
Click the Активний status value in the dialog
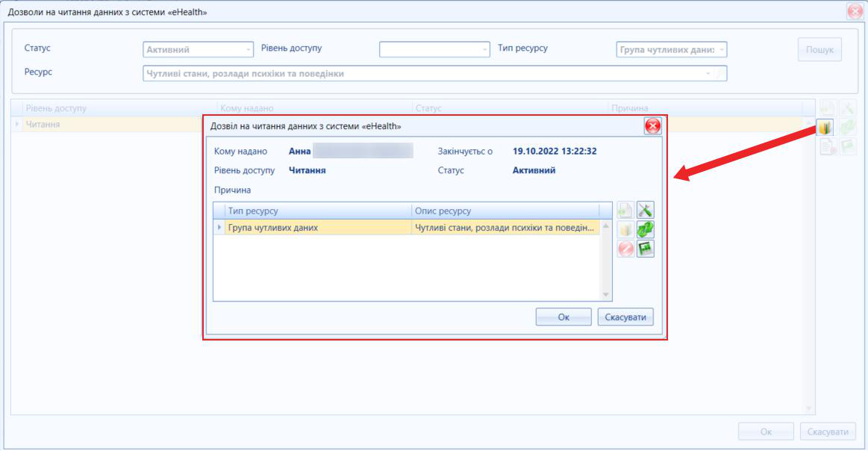click(534, 170)
